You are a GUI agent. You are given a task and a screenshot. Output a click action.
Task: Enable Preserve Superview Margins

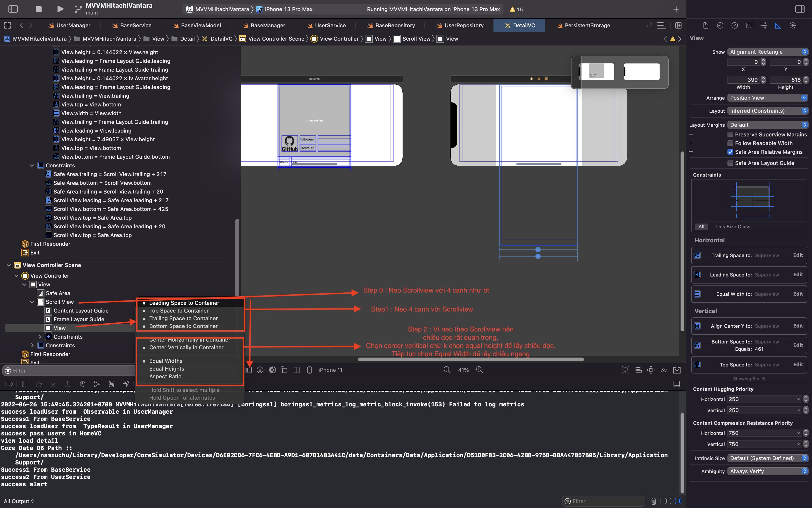[730, 134]
